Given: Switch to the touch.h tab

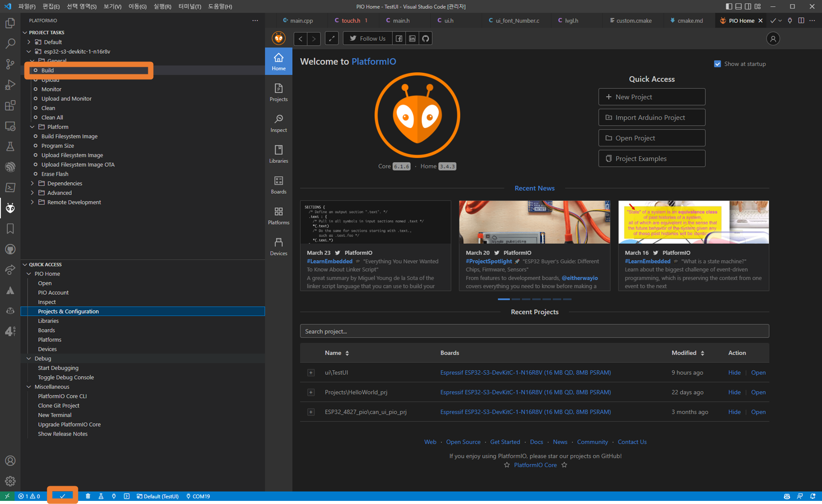Looking at the screenshot, I should [351, 20].
